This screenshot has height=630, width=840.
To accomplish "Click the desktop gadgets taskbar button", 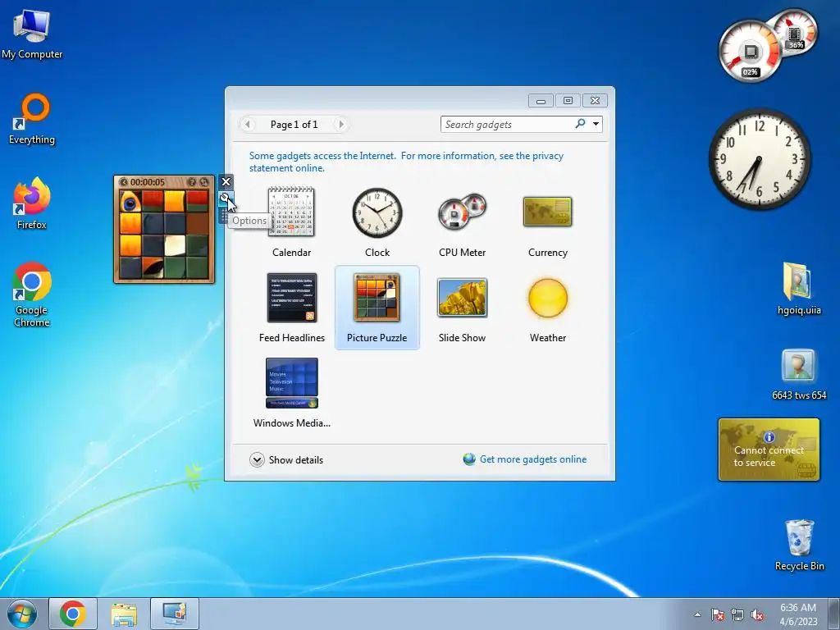I will coord(175,614).
